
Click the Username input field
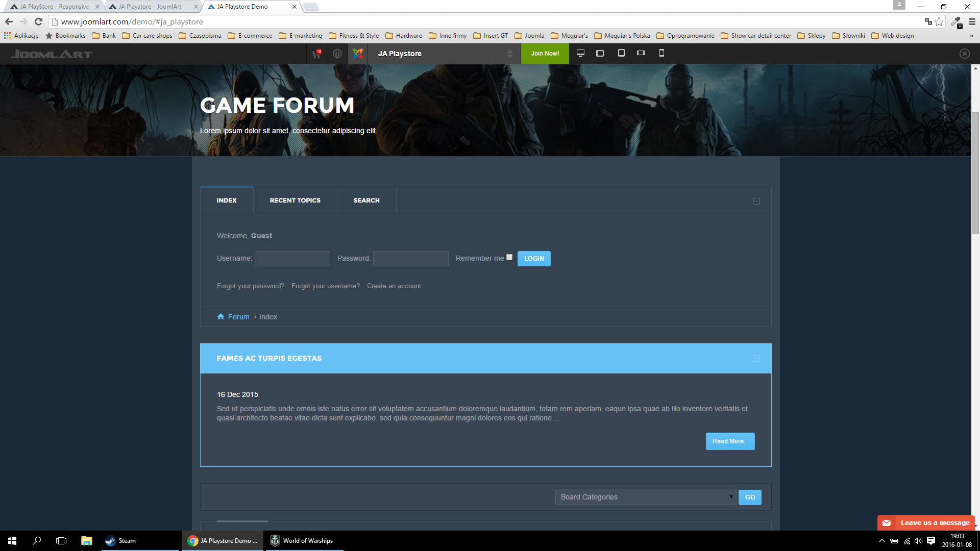(292, 259)
